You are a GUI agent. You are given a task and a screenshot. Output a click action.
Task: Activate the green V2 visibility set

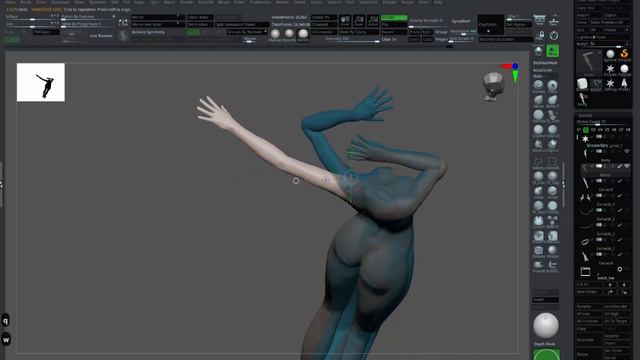pyautogui.click(x=586, y=130)
